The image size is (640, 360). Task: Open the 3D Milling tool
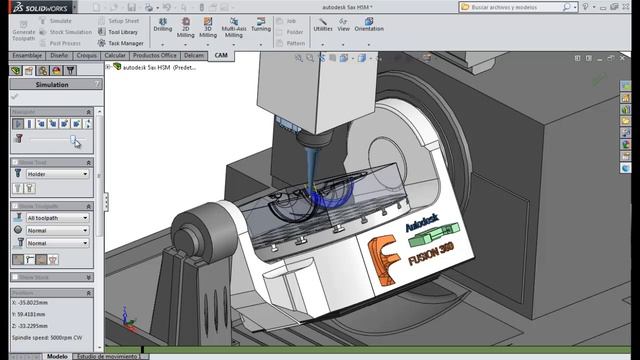pos(208,28)
